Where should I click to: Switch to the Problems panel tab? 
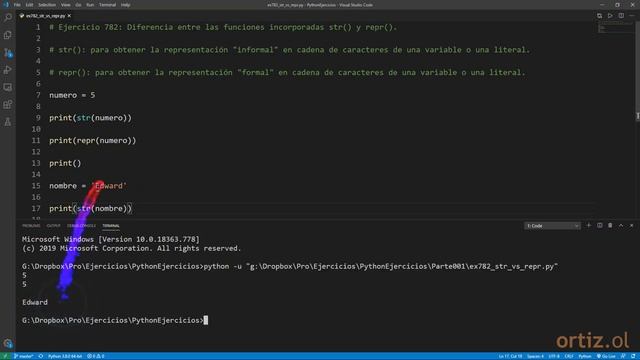[x=31, y=226]
